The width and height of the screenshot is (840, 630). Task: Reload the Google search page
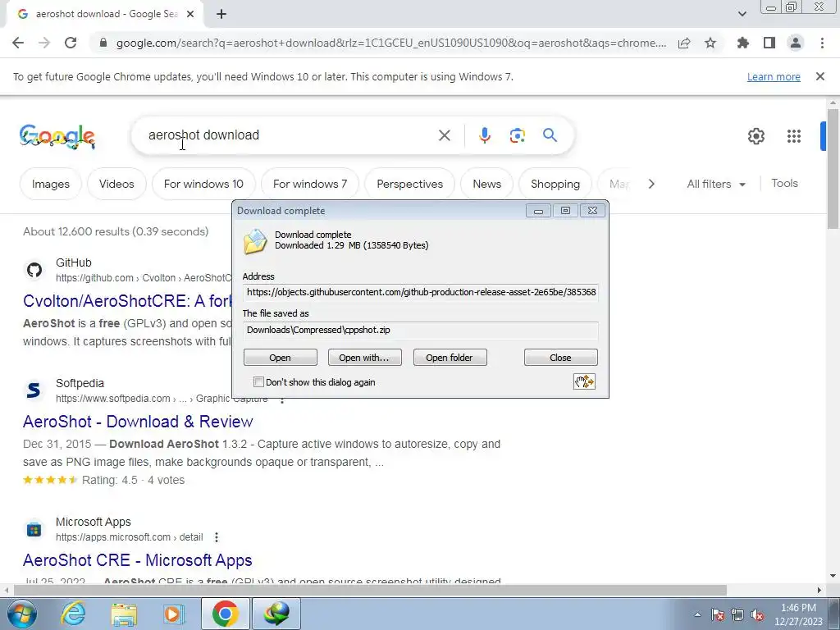(x=71, y=43)
